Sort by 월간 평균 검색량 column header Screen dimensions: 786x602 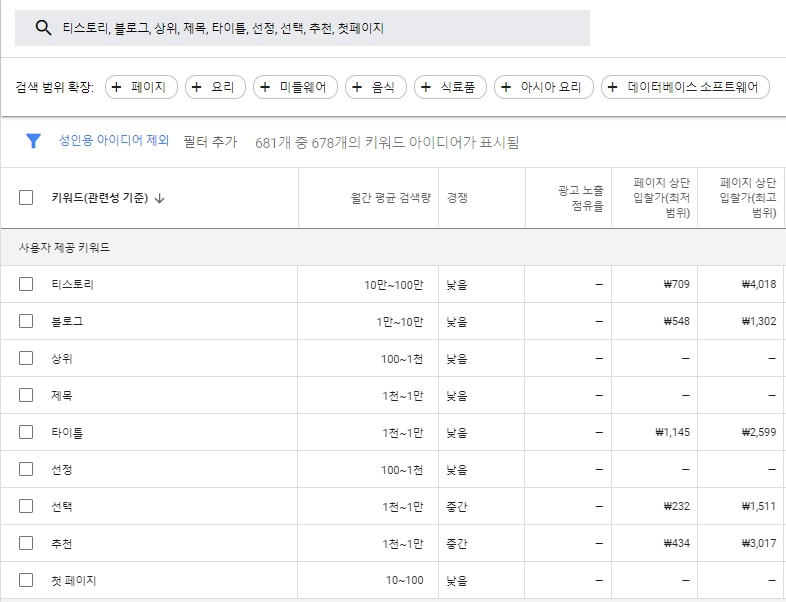tap(390, 198)
